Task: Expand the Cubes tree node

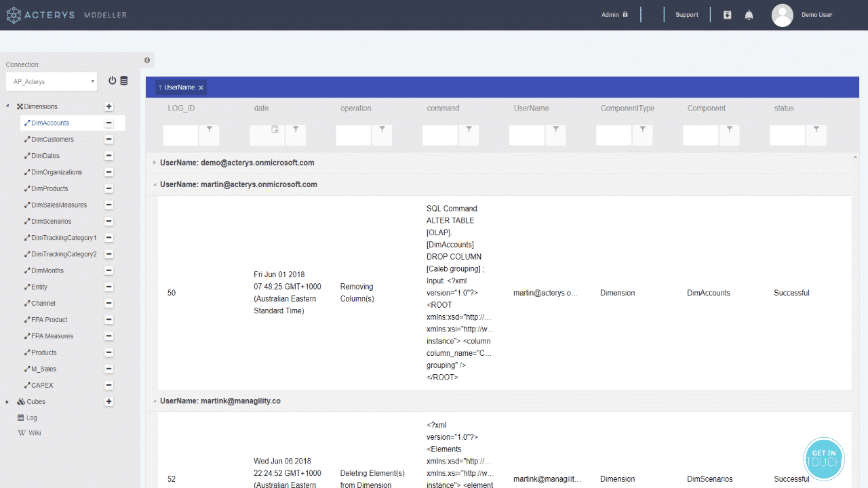Action: point(7,402)
